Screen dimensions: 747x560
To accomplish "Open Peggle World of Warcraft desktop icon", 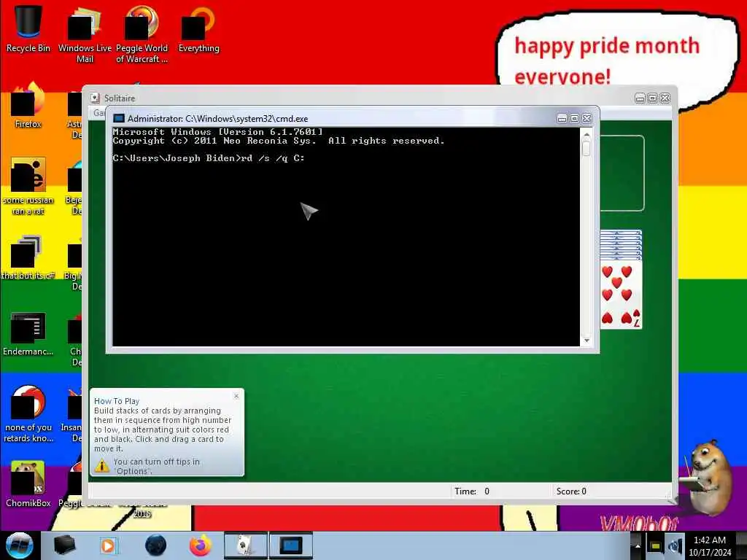I will [142, 34].
